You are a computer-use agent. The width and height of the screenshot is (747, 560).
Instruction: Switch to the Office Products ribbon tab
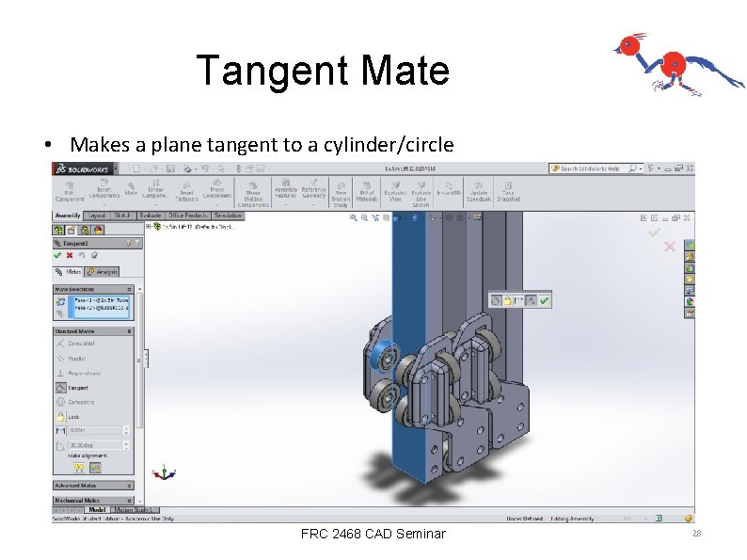point(188,216)
